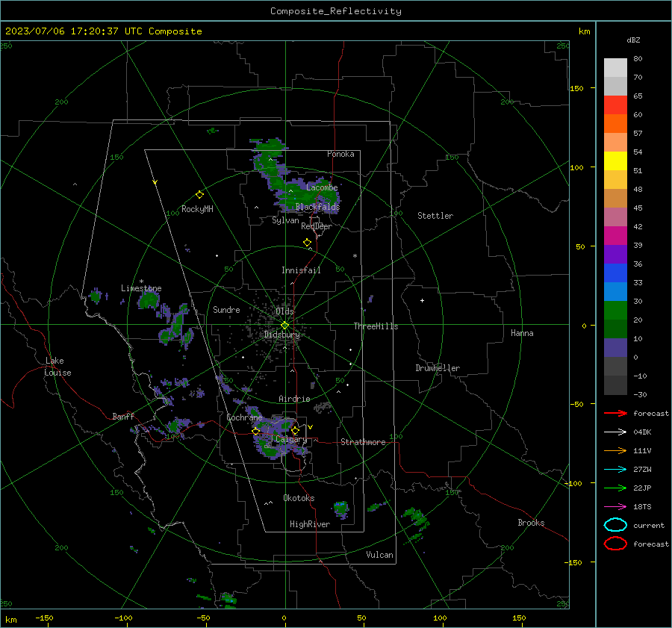Click the cyan current ellipse icon
The height and width of the screenshot is (628, 672).
click(615, 525)
